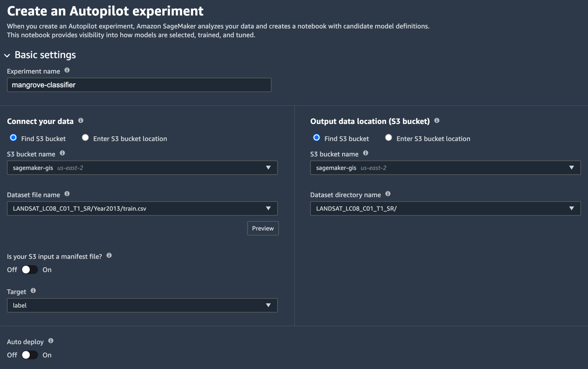Click info icon beside Target label
This screenshot has height=369, width=588.
(x=33, y=291)
